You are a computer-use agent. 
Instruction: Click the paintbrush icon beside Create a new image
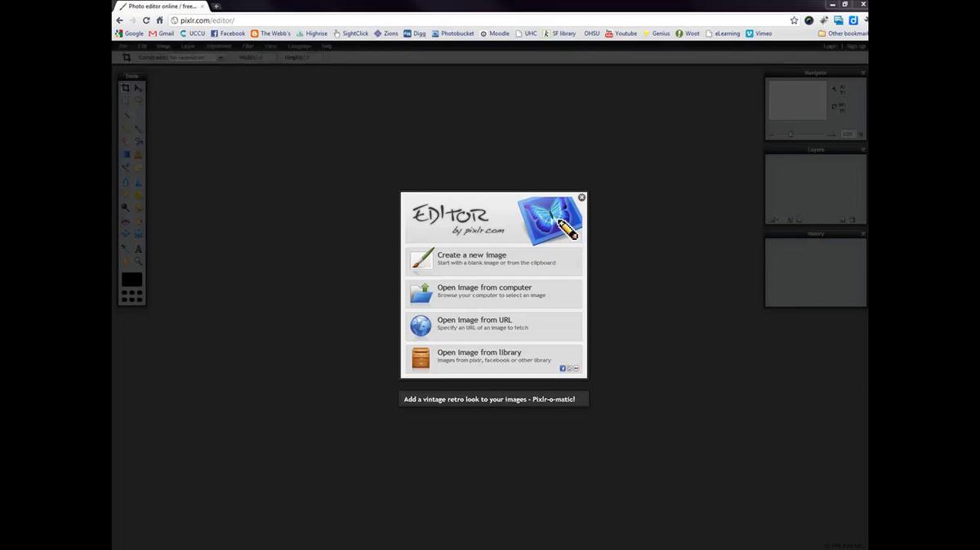coord(421,260)
